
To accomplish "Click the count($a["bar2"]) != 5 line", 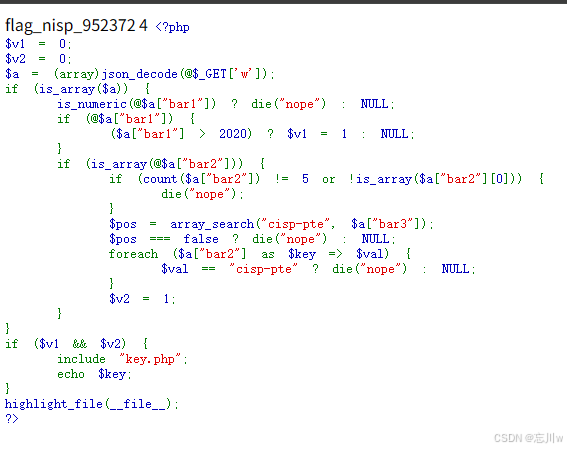I will click(x=327, y=179).
